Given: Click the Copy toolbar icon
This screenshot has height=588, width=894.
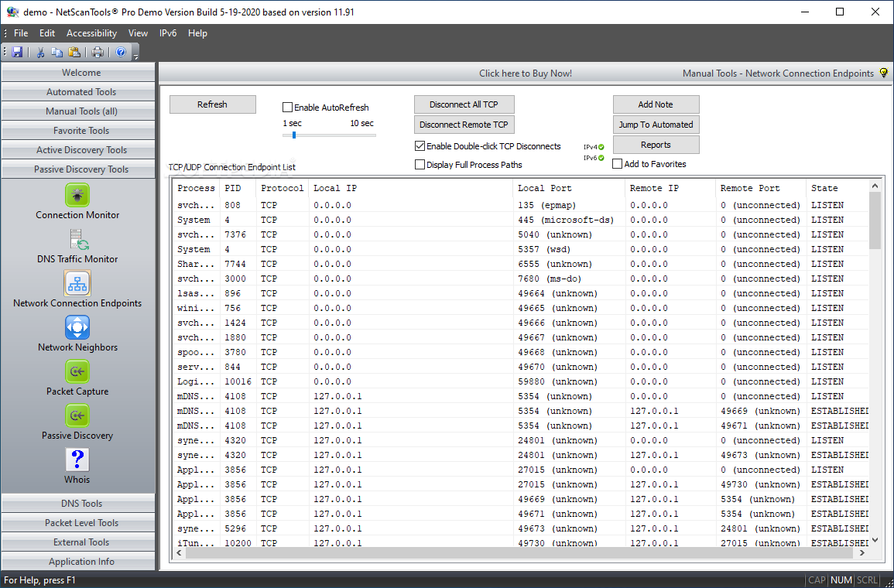Looking at the screenshot, I should point(57,53).
